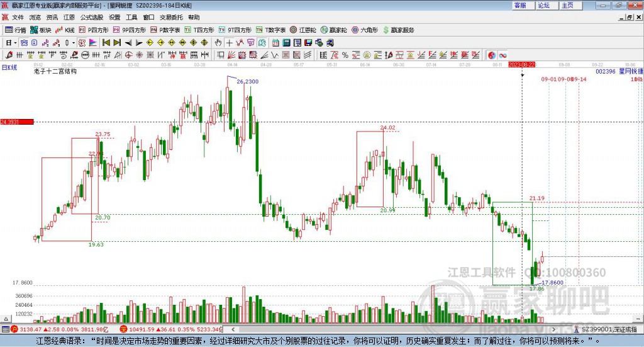644x347 pixels.
Task: Select the red pencil drawing tool
Action: 9,55
